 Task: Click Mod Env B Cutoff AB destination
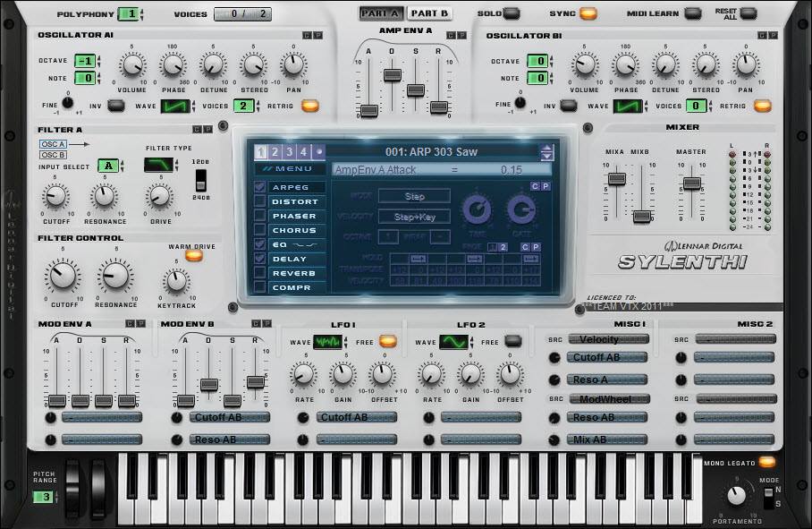click(230, 418)
